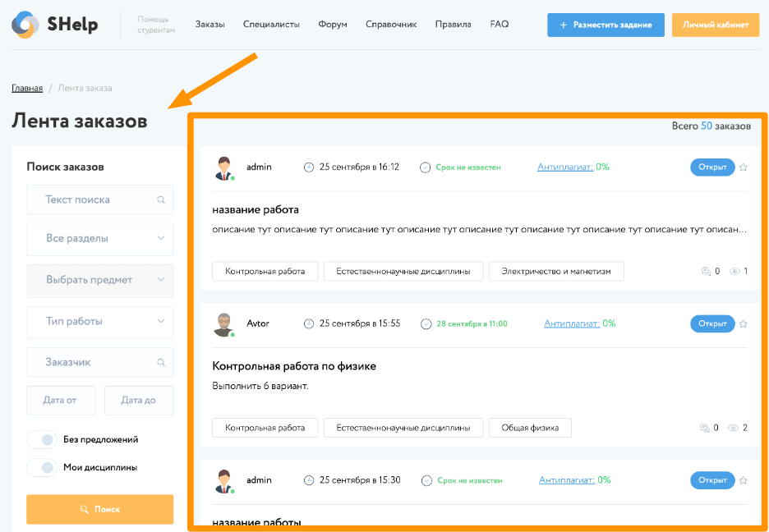
Task: Click clock icon next to 25 сентября в 16:12
Action: 308,167
